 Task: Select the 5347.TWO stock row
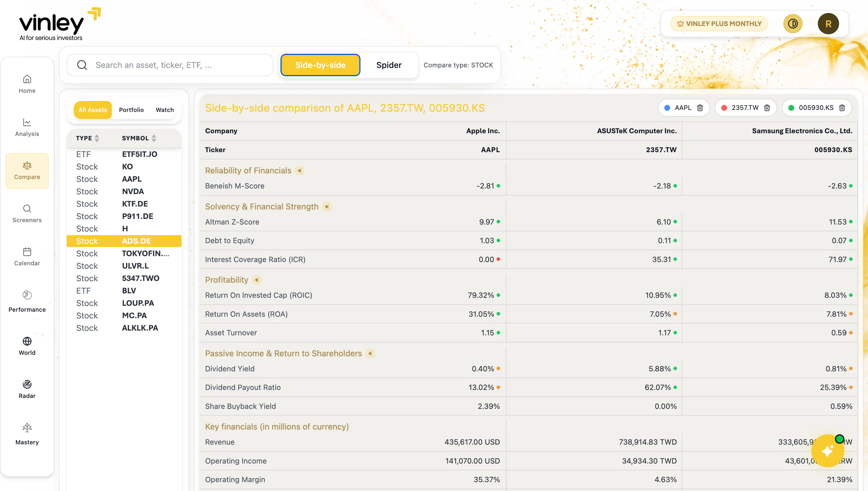click(x=124, y=279)
